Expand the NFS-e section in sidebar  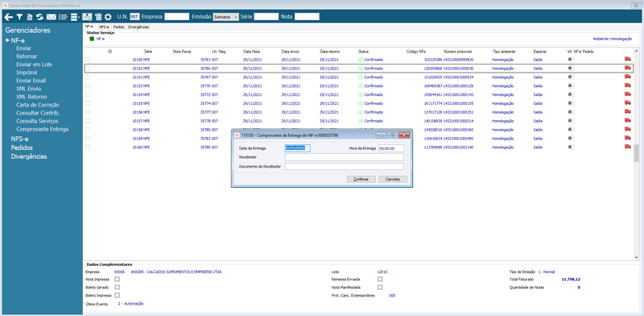pyautogui.click(x=19, y=139)
